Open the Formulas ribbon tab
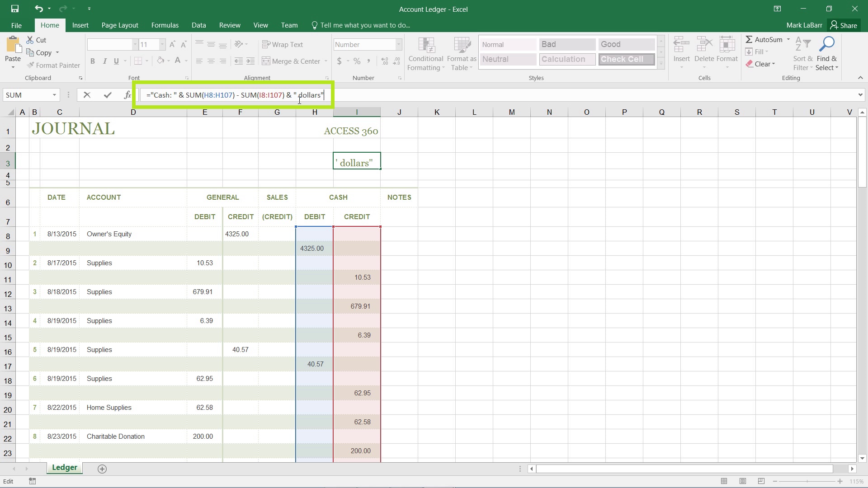This screenshot has width=868, height=488. point(165,25)
